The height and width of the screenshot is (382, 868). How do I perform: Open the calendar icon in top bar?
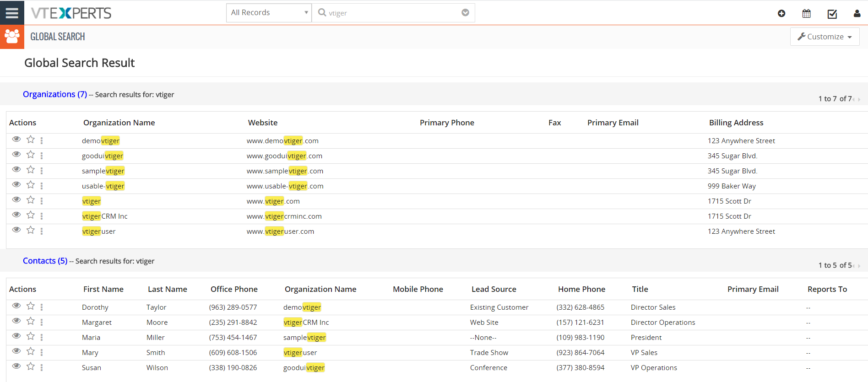807,13
